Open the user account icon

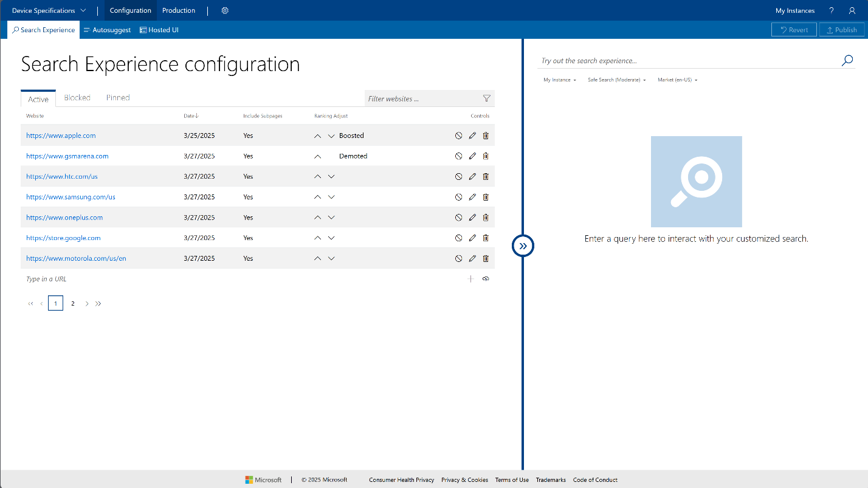852,10
